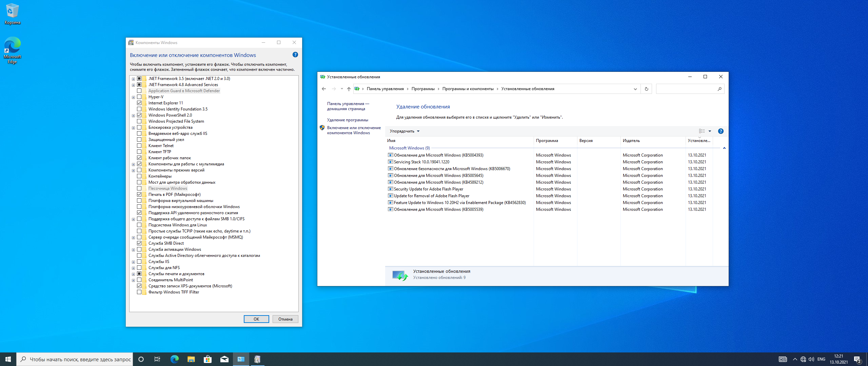The height and width of the screenshot is (366, 868).
Task: Open Включение или отключение компонентов Windows link
Action: (354, 130)
